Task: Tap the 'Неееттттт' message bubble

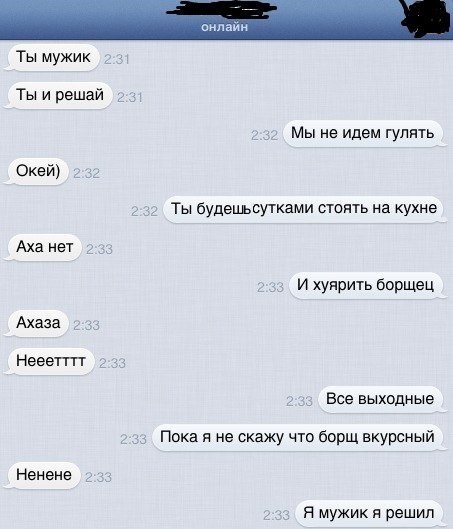Action: click(51, 361)
